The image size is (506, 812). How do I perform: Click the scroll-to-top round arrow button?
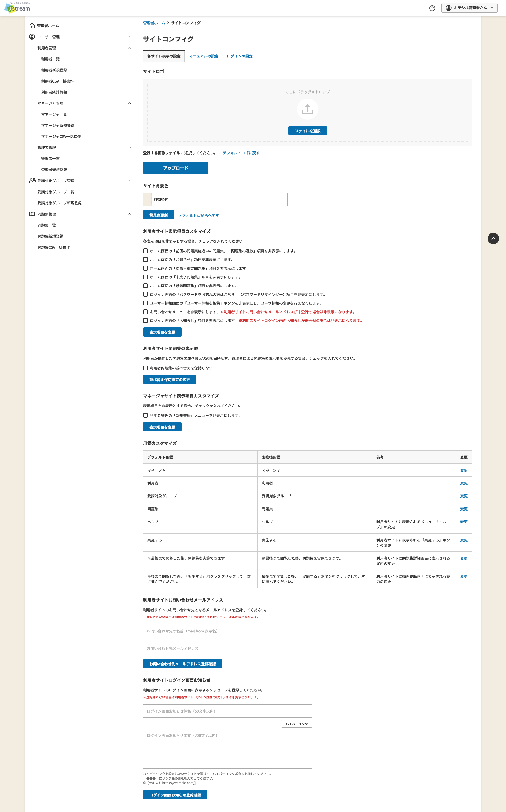[x=493, y=238]
